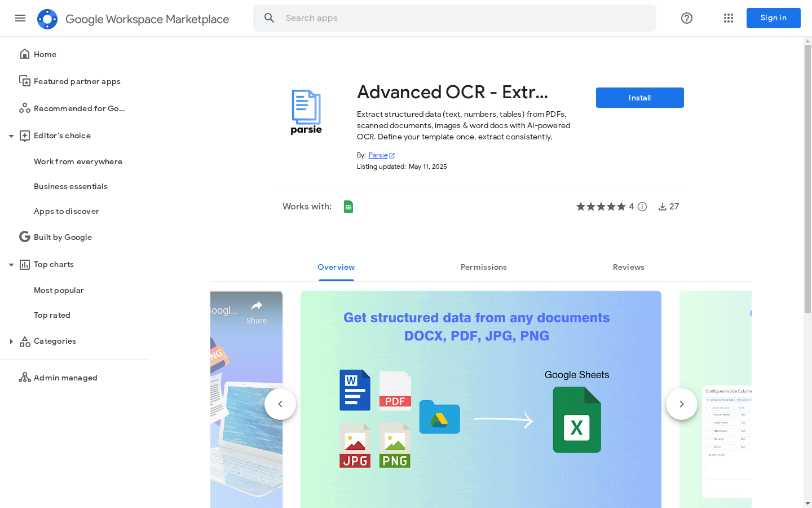Collapse the Top charts section
This screenshot has width=812, height=508.
11,264
